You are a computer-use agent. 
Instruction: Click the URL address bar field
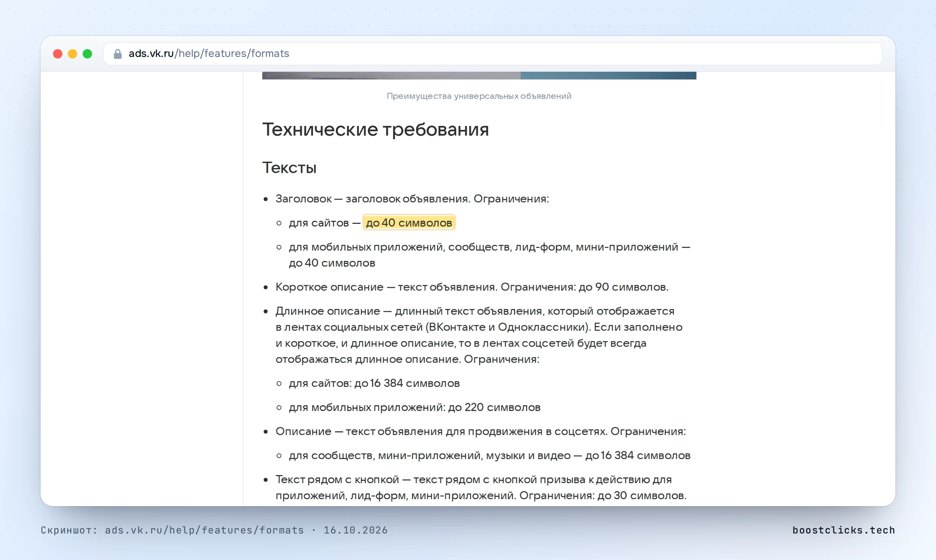click(493, 54)
